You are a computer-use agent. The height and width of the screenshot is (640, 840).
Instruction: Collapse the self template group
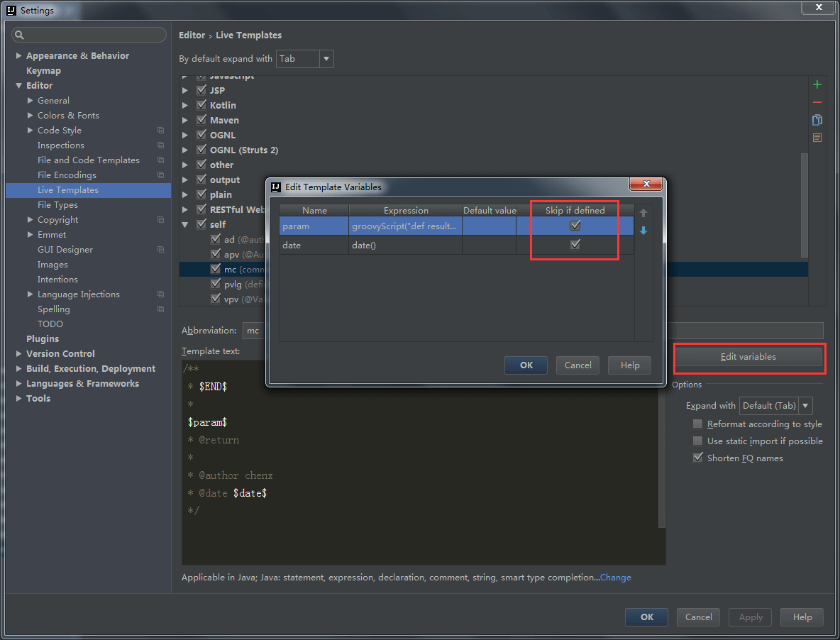[x=185, y=224]
